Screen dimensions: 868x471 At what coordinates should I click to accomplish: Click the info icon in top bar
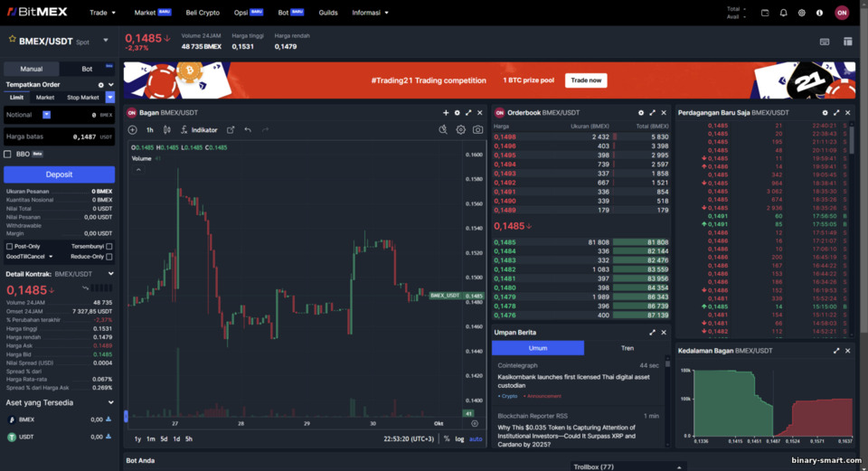pyautogui.click(x=819, y=13)
